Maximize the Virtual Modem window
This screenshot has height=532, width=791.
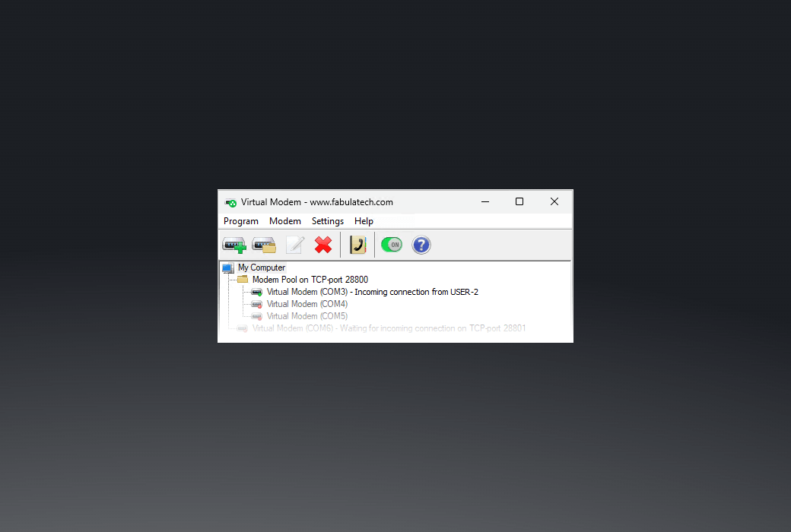coord(519,201)
